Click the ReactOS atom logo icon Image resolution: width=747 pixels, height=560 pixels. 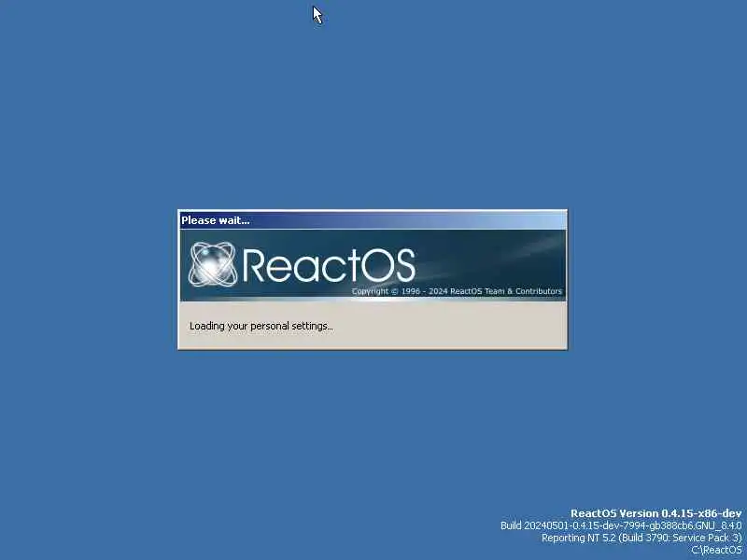tap(213, 265)
